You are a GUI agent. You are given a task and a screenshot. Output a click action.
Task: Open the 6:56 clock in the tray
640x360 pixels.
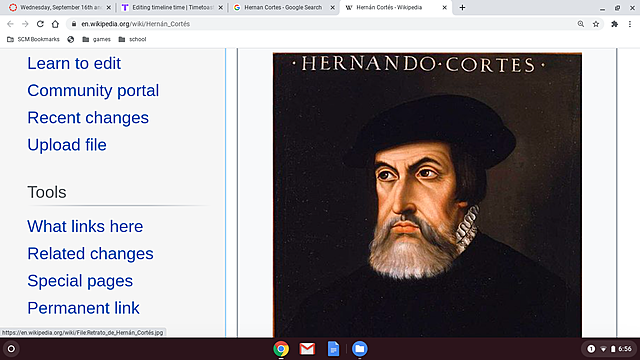[x=625, y=349]
